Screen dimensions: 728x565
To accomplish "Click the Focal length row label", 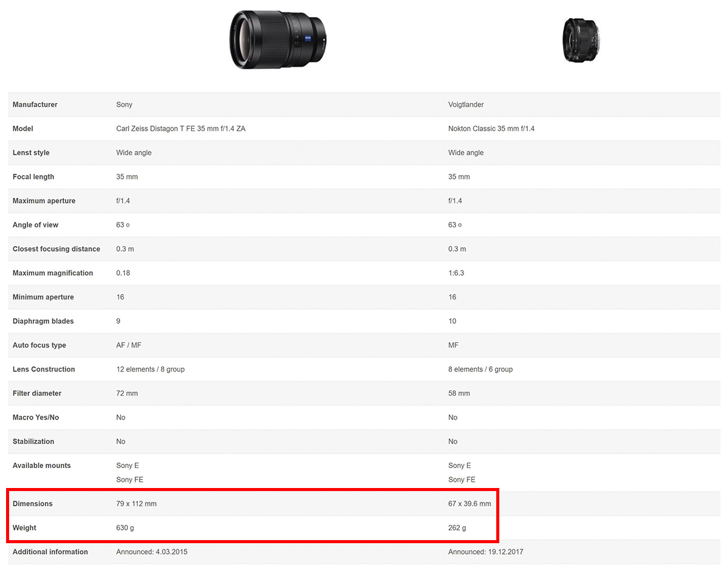I will [33, 177].
